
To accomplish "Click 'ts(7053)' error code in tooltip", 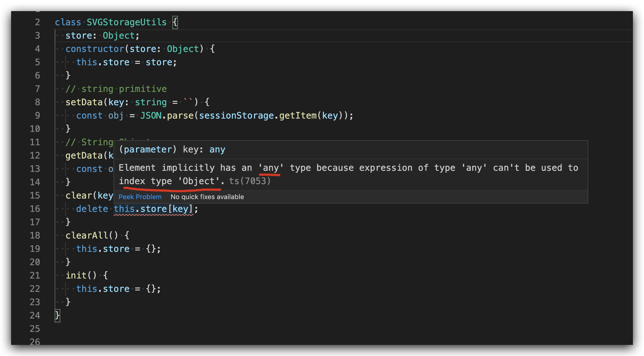I will [x=250, y=181].
